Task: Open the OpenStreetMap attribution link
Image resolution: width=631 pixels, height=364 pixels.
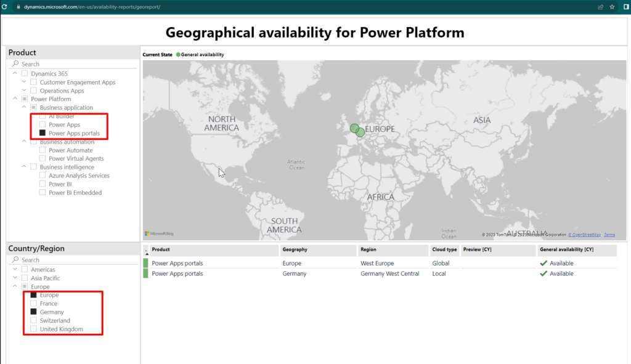Action: pos(584,235)
